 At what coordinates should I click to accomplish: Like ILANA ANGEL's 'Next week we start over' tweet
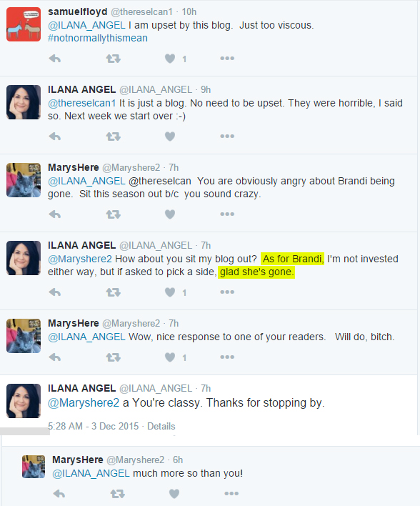pos(170,137)
